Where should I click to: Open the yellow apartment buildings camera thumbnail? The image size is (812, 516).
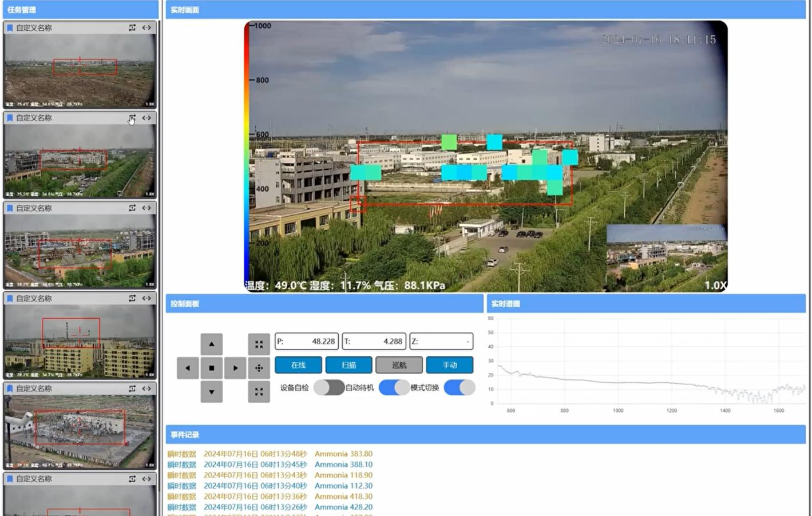point(80,341)
